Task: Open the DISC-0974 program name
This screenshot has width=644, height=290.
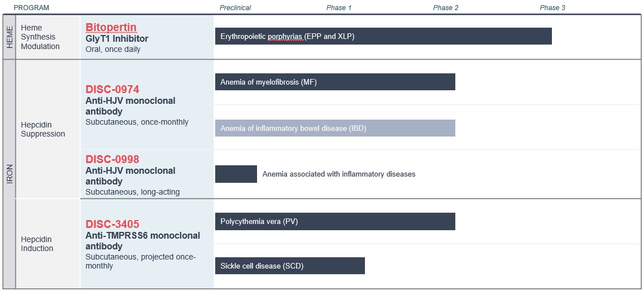Action: click(x=112, y=89)
